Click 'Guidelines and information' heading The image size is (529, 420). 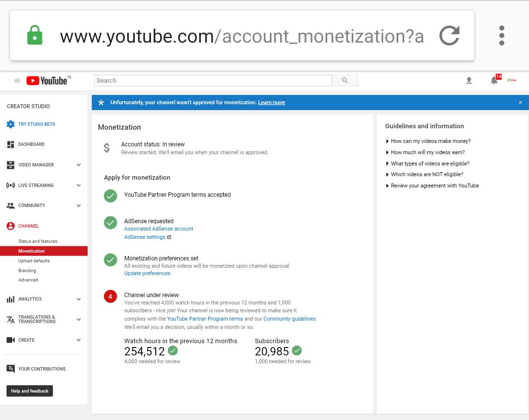tap(424, 126)
